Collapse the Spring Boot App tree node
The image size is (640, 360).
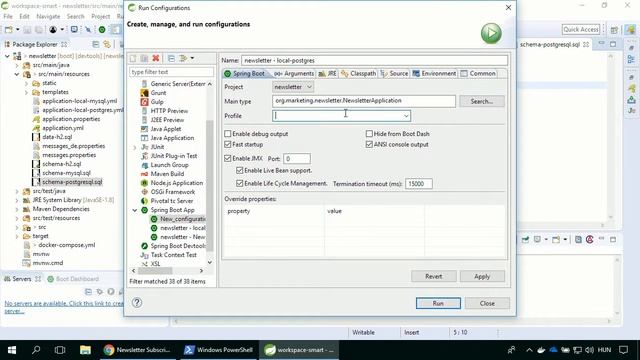point(135,210)
